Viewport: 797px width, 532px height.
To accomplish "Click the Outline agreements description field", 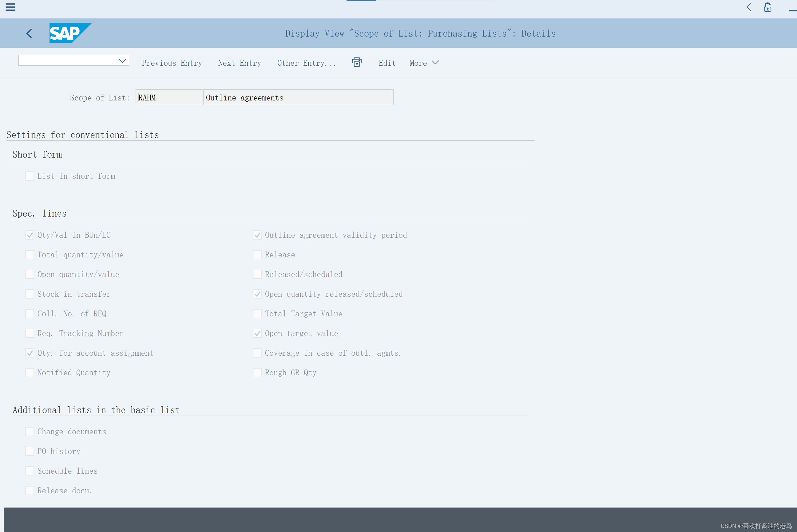I will [x=298, y=98].
